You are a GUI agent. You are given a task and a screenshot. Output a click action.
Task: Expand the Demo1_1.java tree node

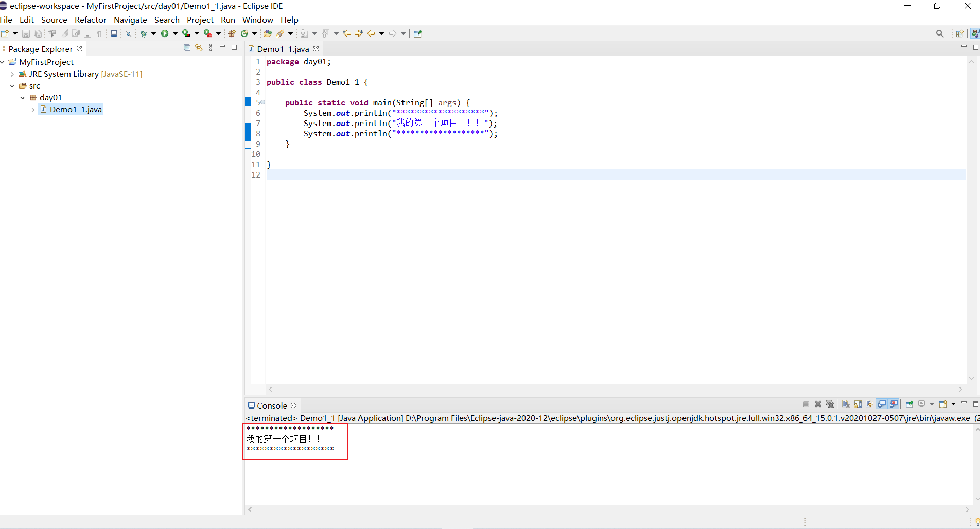(x=33, y=110)
